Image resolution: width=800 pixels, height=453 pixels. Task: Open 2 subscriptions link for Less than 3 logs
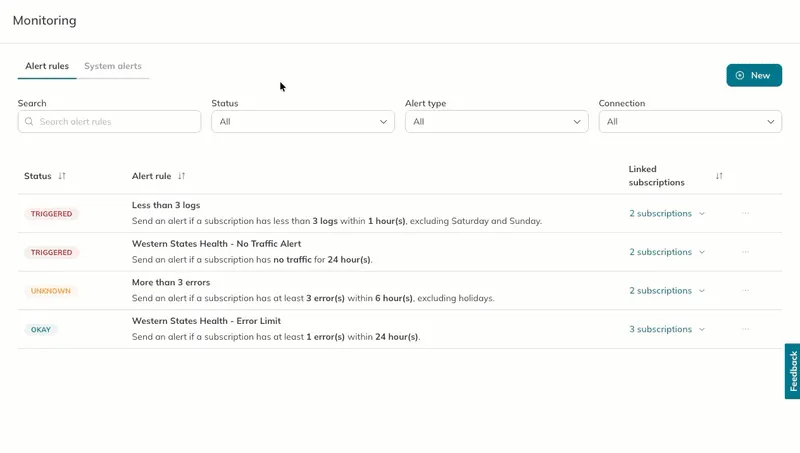click(660, 214)
